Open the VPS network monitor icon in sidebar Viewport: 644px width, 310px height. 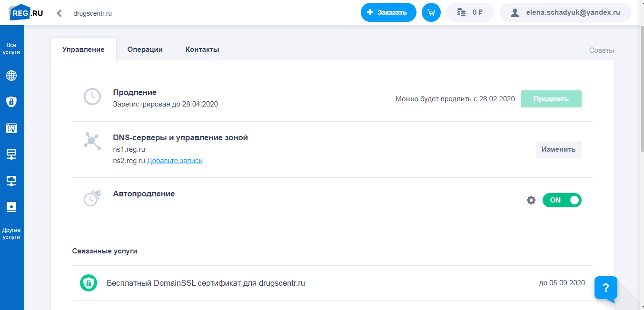pos(11,181)
